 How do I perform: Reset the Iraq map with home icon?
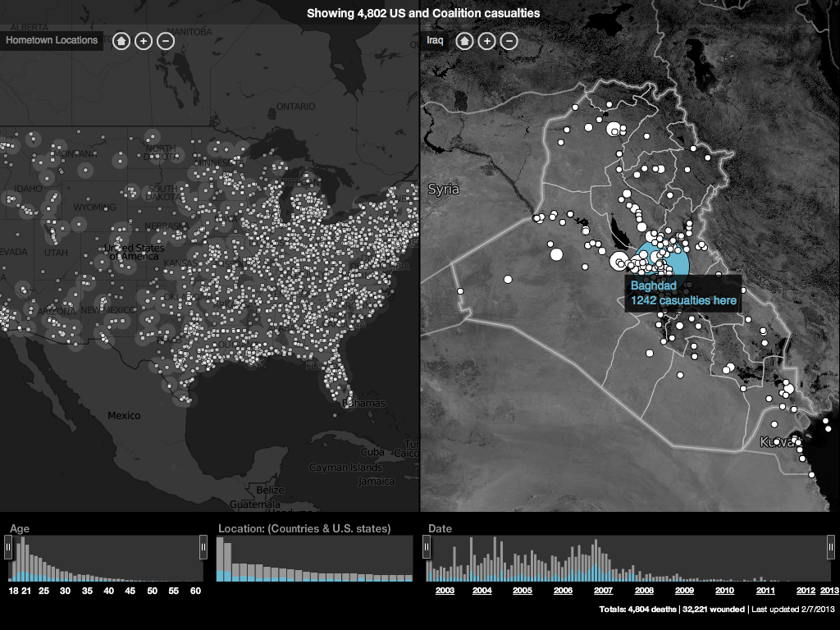click(x=464, y=40)
